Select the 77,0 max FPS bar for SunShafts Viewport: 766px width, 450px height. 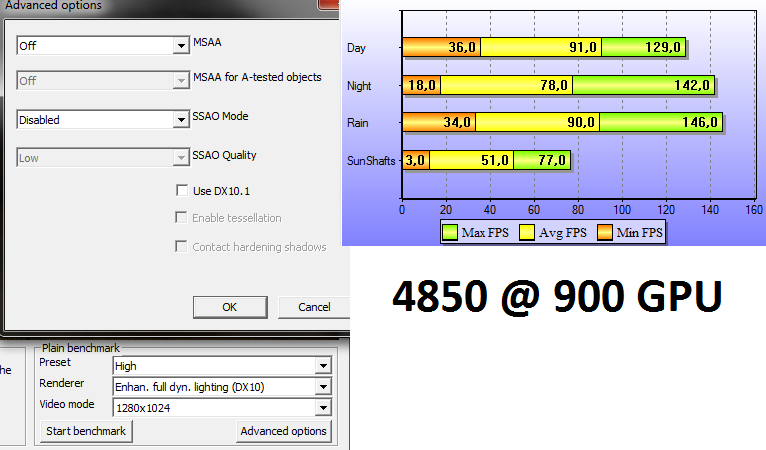[x=542, y=160]
